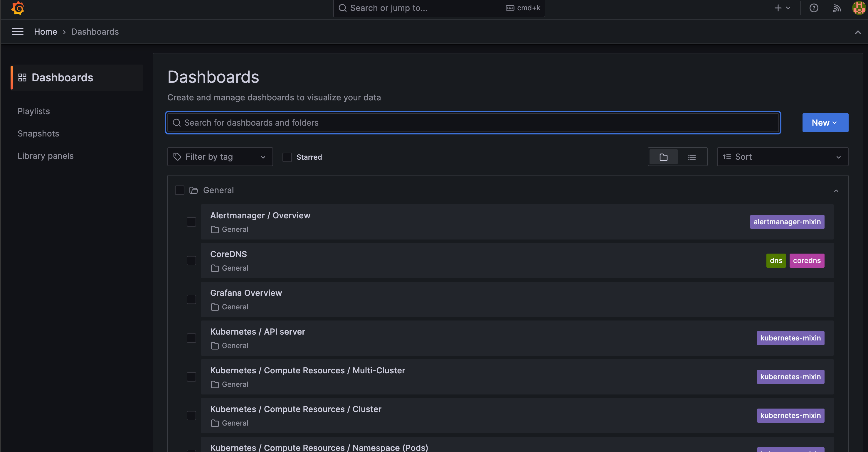Open Playlists in the sidebar
The height and width of the screenshot is (452, 868).
coord(34,111)
